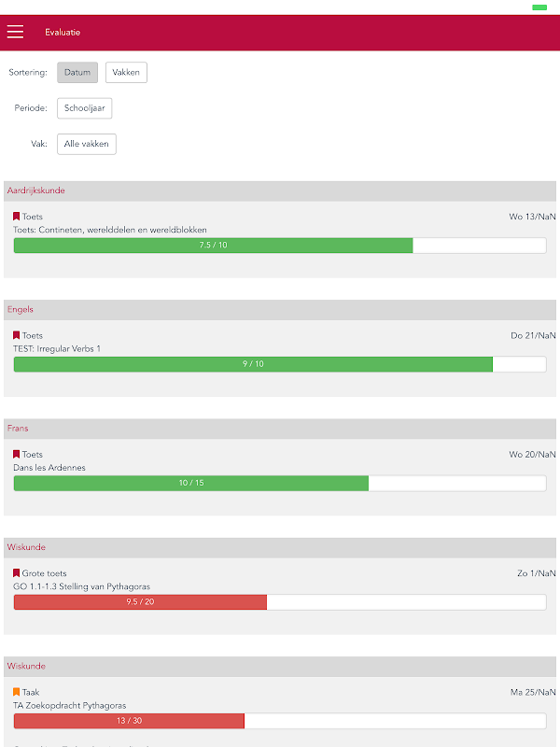
Task: Click the red bookmark icon for Aardrijkskunde Toets
Action: (x=17, y=217)
